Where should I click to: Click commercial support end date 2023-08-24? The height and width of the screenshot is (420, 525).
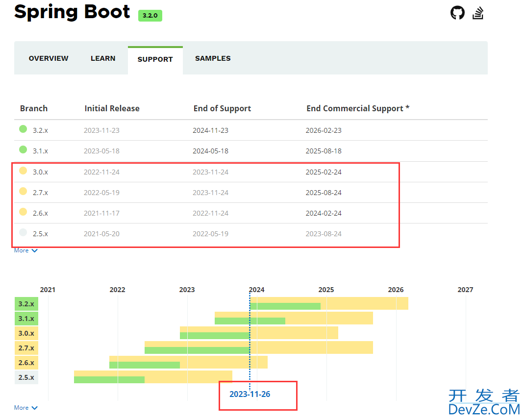[324, 234]
